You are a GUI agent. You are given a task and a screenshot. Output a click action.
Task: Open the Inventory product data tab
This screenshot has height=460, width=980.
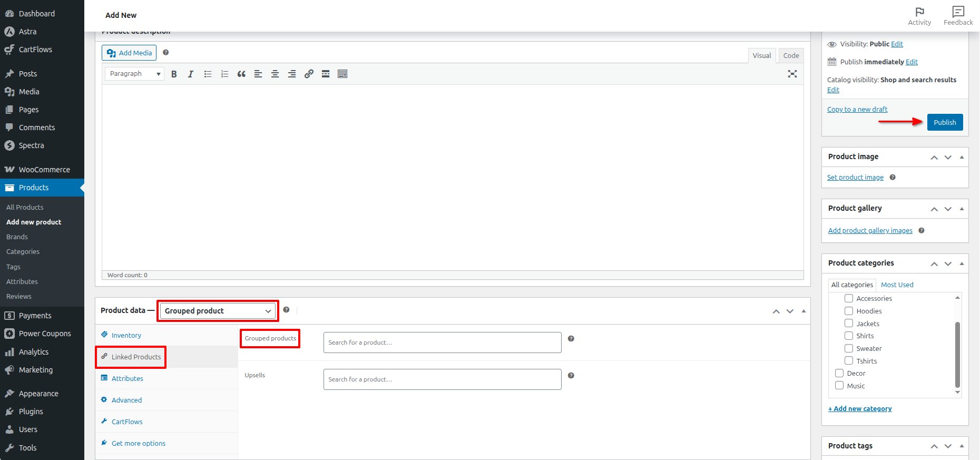(166, 335)
